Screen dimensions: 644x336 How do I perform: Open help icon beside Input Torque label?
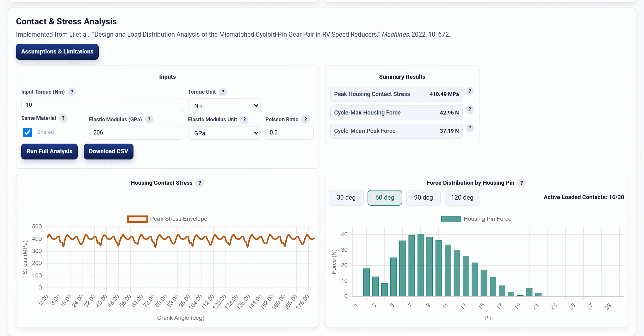tap(72, 92)
